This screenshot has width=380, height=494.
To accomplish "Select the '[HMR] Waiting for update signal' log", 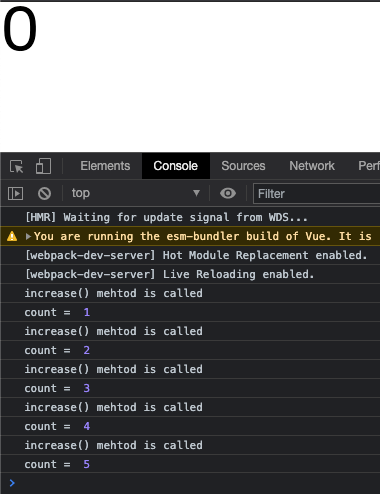I will point(190,217).
